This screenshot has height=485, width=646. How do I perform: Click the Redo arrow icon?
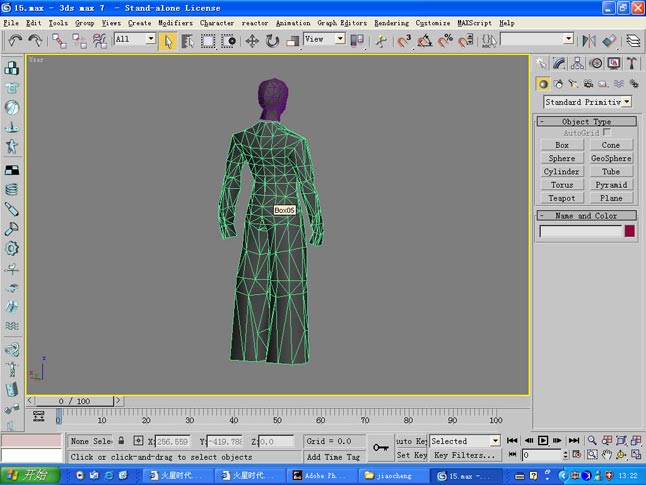tap(35, 40)
